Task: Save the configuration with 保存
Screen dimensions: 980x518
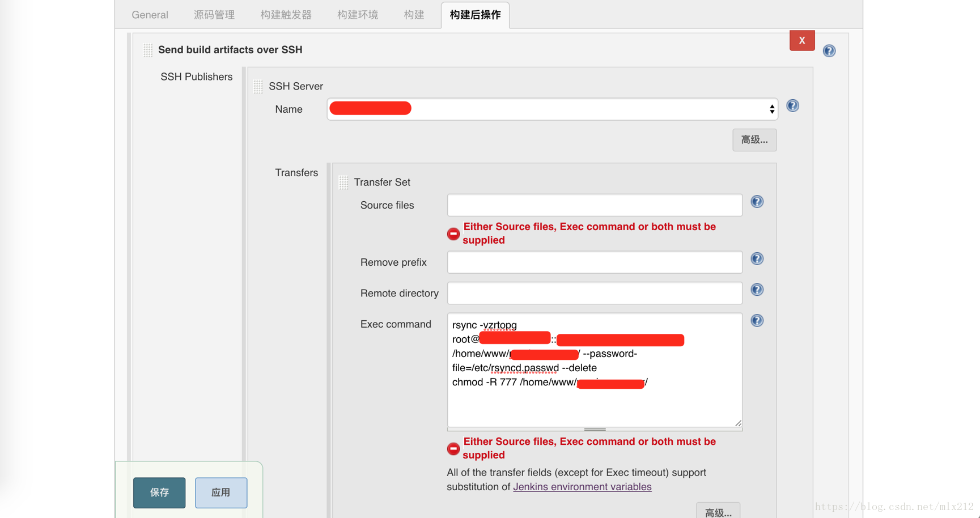Action: [159, 492]
